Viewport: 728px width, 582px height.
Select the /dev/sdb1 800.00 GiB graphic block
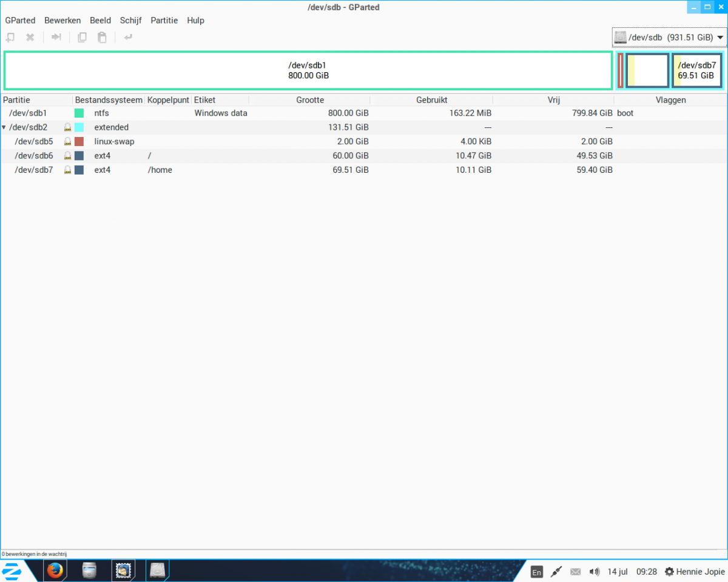(308, 70)
